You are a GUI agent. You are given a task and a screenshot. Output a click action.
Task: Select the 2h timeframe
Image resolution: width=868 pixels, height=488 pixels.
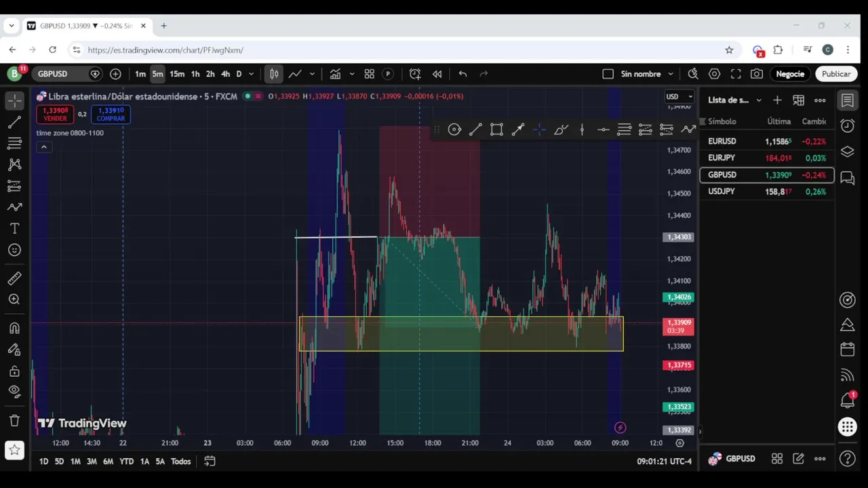(210, 74)
